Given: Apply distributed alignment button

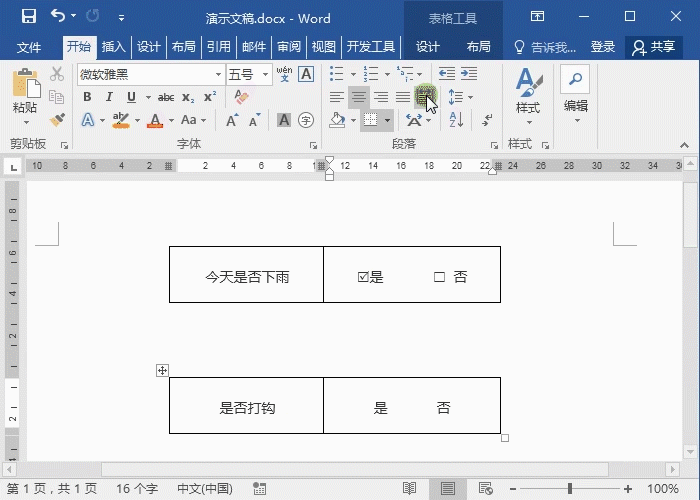Looking at the screenshot, I should pyautogui.click(x=424, y=97).
